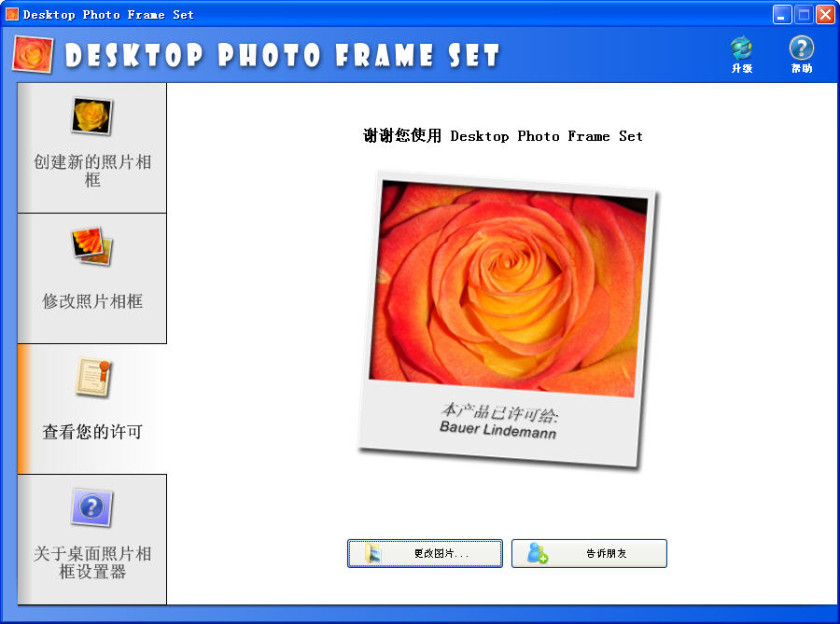
Task: Click the license certificate icon
Action: coord(93,377)
